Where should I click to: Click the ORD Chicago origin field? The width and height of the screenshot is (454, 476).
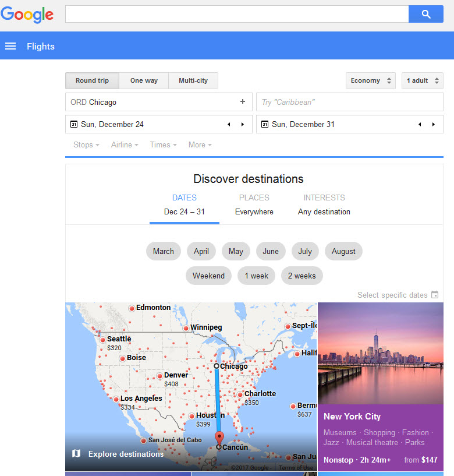(x=159, y=102)
